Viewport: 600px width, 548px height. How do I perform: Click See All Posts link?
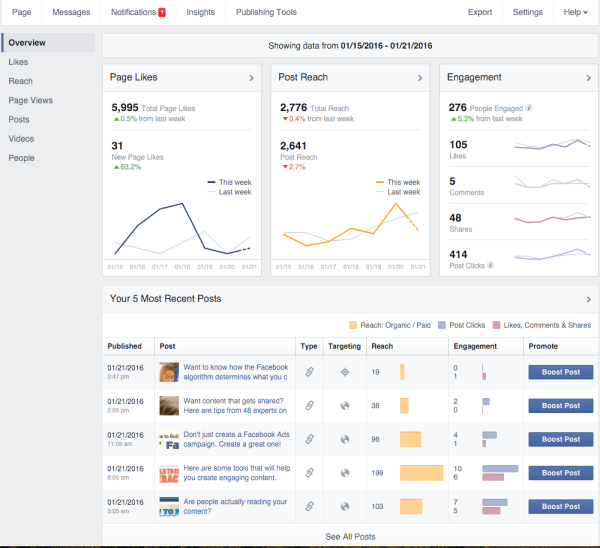[350, 537]
